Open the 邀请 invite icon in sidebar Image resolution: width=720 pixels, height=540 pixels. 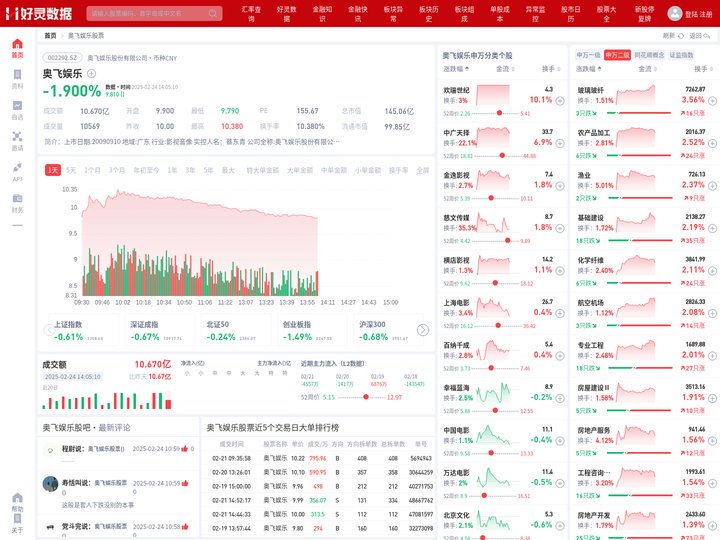click(x=17, y=136)
